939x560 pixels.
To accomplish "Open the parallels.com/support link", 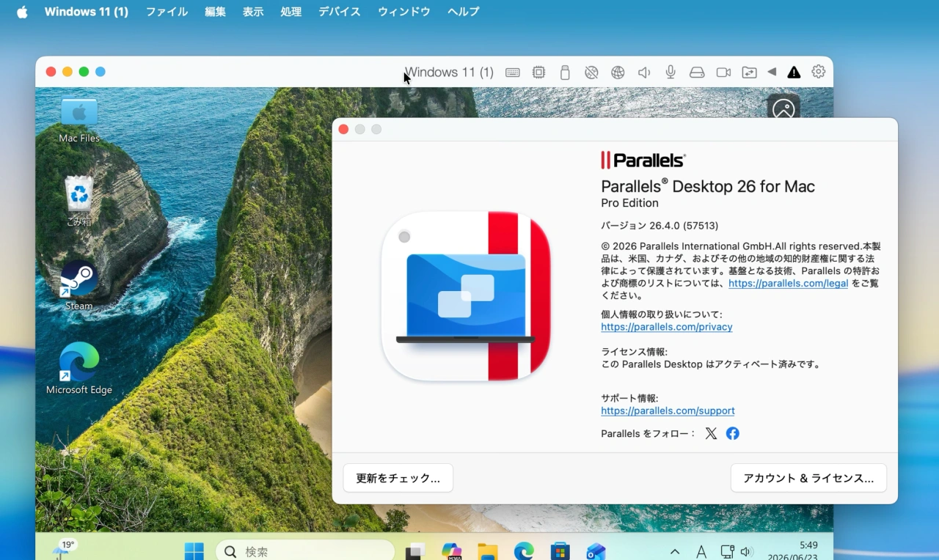I will click(x=668, y=410).
